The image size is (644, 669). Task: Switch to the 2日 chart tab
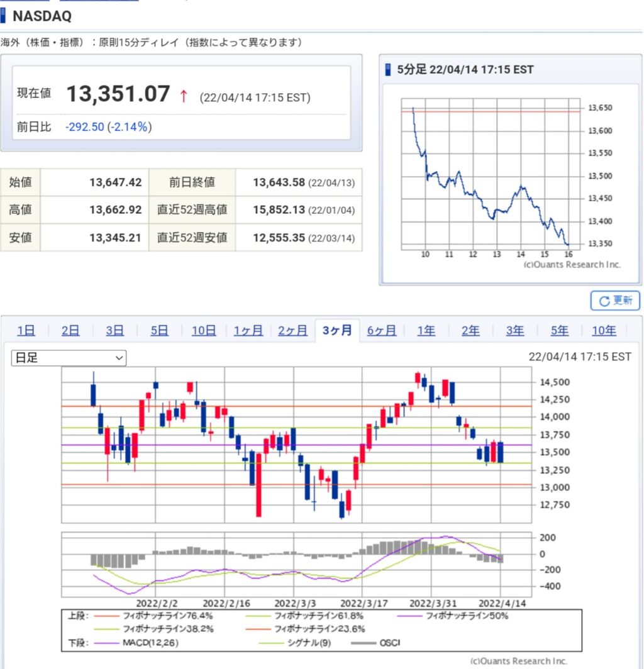pyautogui.click(x=70, y=330)
